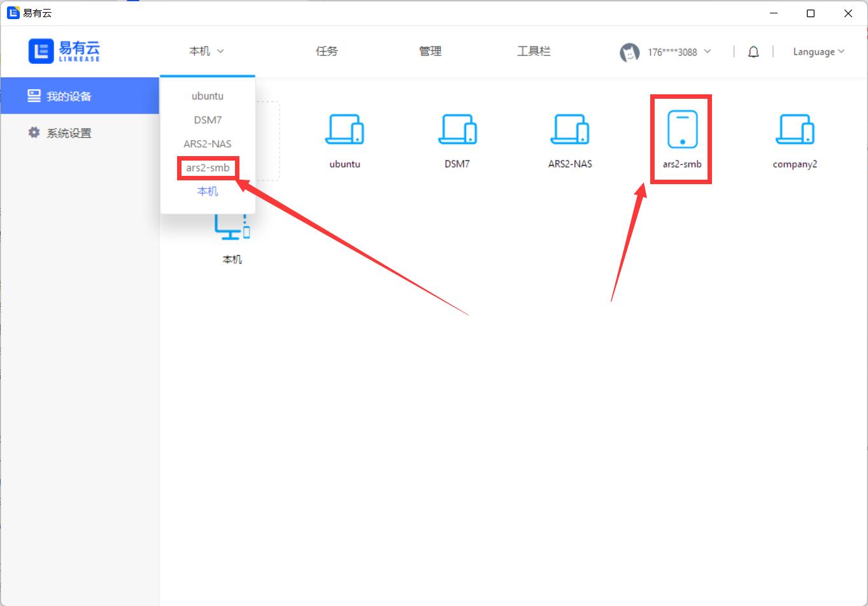
Task: Select the ARS2-NAS device icon
Action: (570, 130)
